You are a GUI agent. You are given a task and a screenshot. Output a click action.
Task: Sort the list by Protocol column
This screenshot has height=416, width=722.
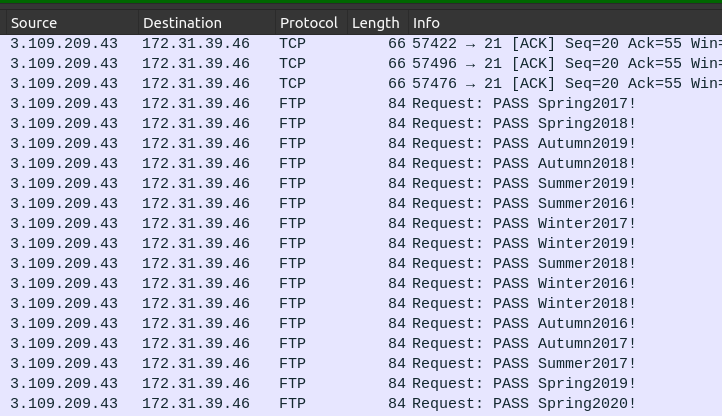point(309,23)
